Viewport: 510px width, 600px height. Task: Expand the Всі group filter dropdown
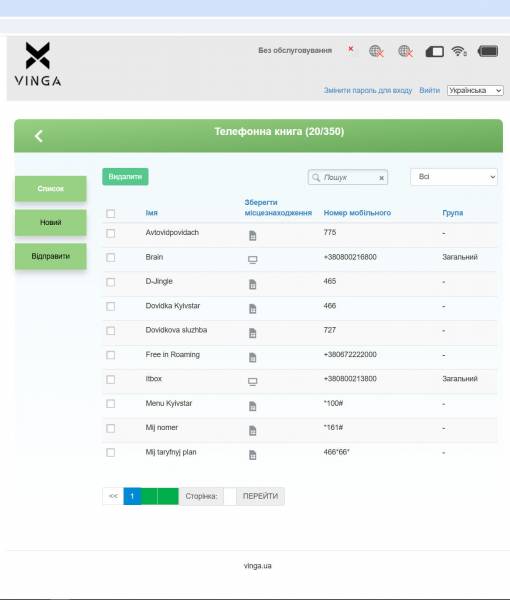(454, 177)
